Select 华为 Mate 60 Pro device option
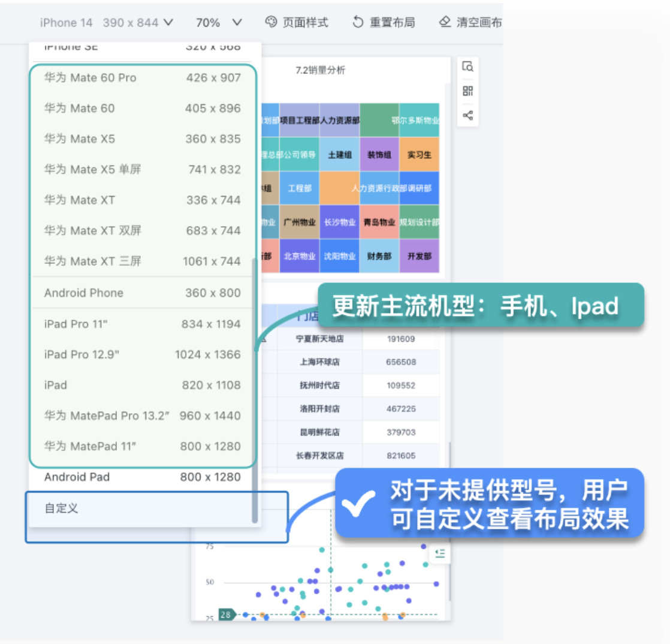This screenshot has height=644, width=670. tap(143, 78)
